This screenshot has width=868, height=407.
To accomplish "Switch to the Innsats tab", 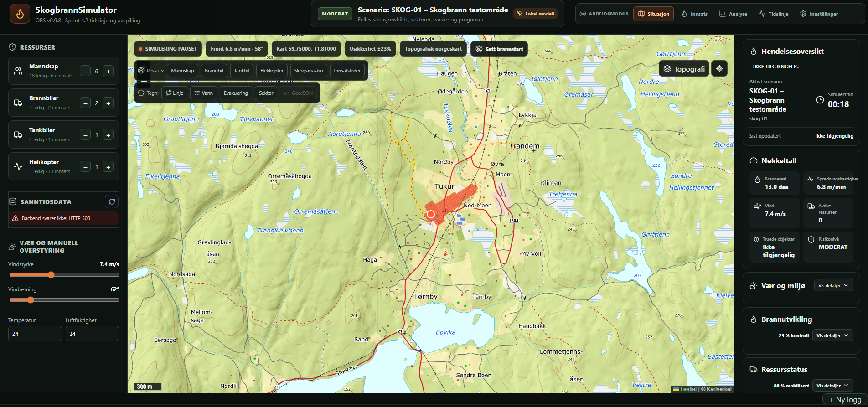I will (x=694, y=14).
